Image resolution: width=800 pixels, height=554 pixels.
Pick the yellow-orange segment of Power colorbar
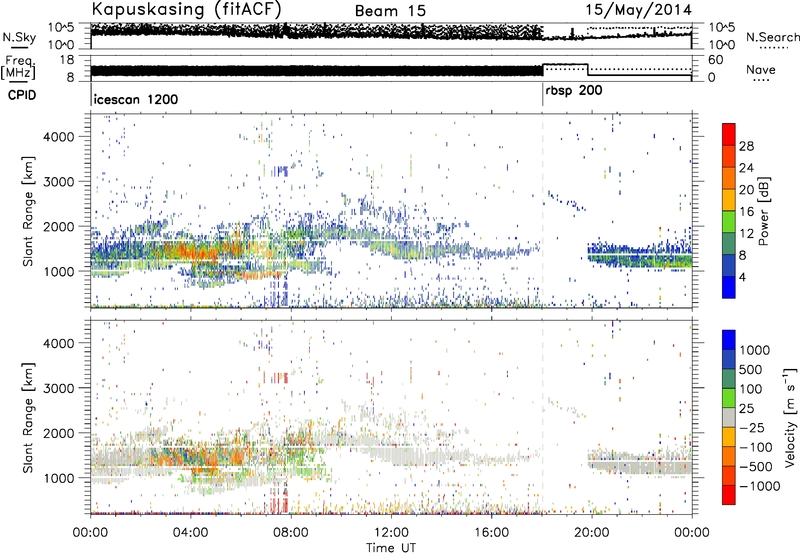click(x=729, y=199)
